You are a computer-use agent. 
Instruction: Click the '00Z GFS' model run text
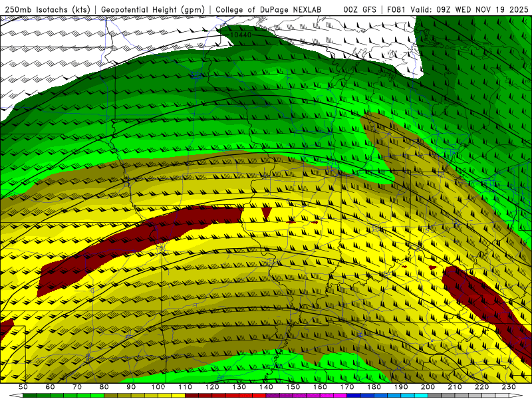tap(360, 10)
